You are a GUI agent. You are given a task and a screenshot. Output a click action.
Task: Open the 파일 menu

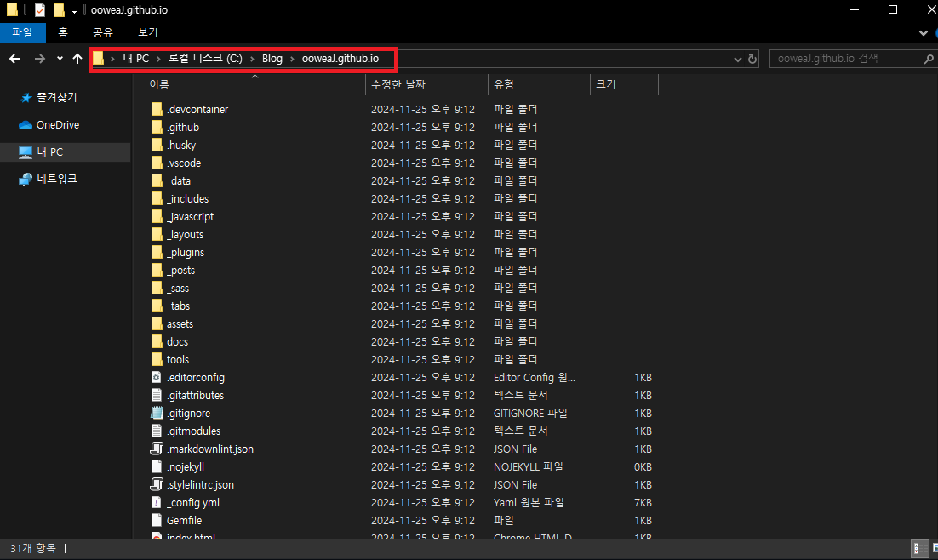pyautogui.click(x=21, y=32)
